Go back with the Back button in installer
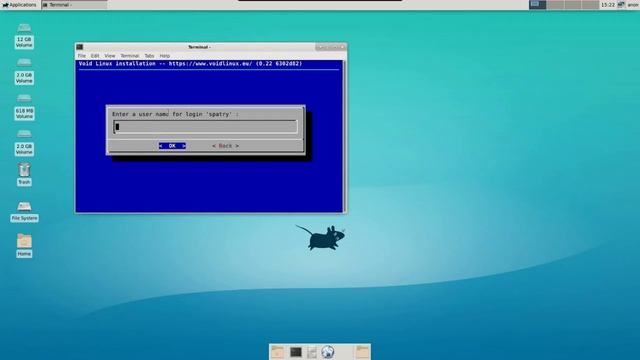 pyautogui.click(x=225, y=146)
